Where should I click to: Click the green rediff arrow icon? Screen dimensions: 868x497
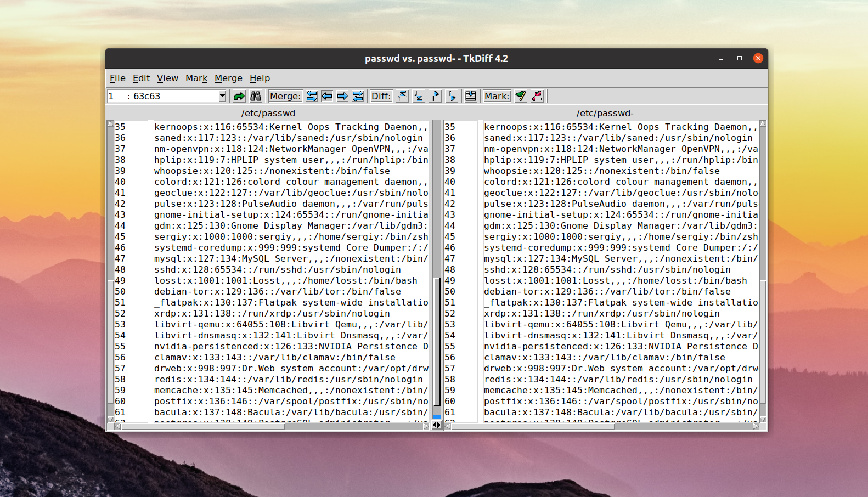click(239, 96)
